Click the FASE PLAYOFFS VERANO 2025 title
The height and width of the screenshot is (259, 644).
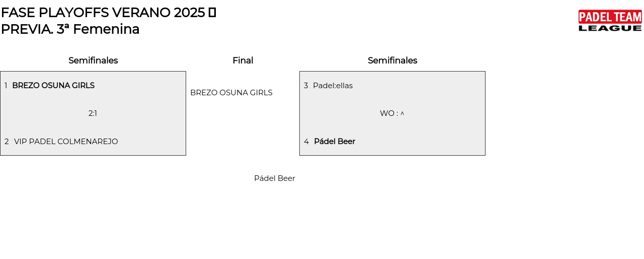[x=103, y=13]
